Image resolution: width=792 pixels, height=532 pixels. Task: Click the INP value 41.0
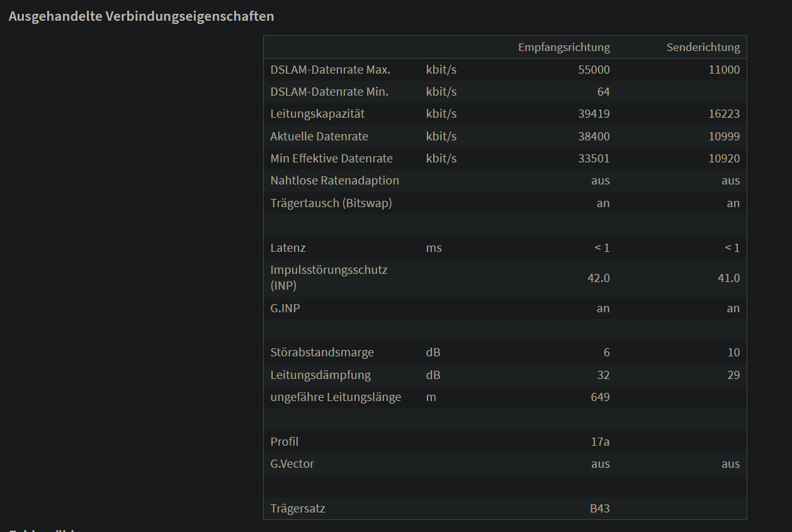pyautogui.click(x=728, y=278)
